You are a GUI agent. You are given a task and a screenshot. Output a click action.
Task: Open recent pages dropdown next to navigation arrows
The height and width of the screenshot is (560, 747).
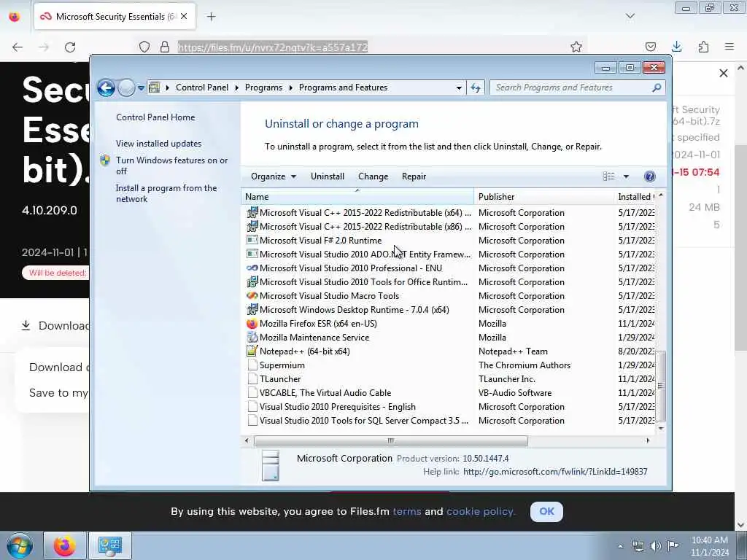coord(141,87)
